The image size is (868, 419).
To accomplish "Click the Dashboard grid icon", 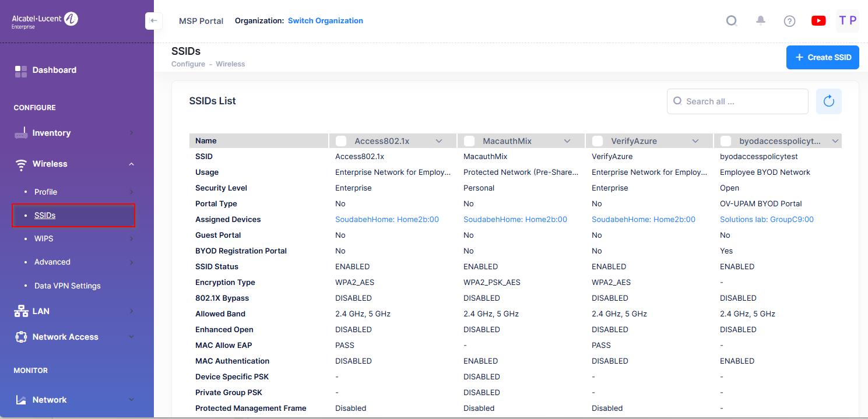I will [x=21, y=71].
